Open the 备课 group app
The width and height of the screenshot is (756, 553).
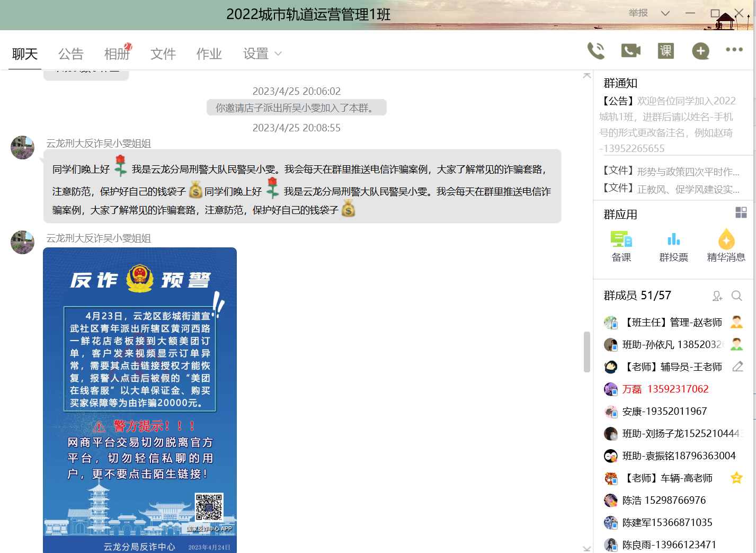pos(621,246)
